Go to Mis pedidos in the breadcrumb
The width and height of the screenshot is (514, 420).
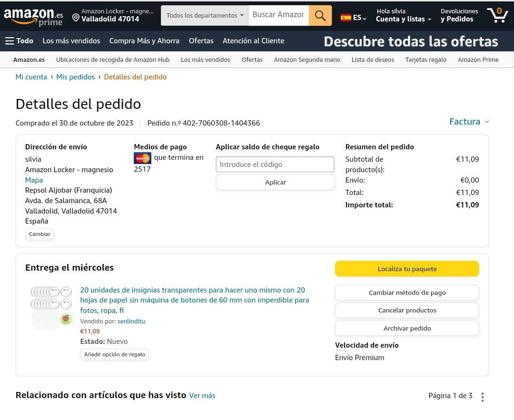click(76, 77)
